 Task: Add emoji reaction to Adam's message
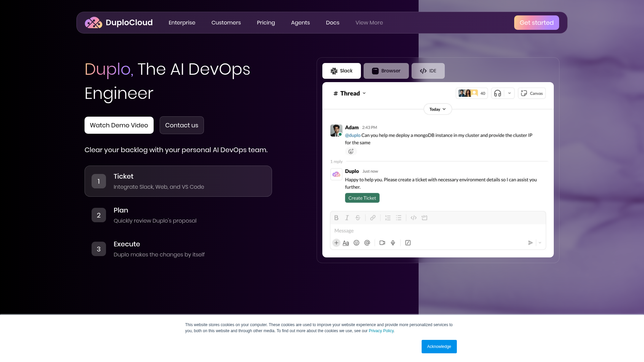351,151
